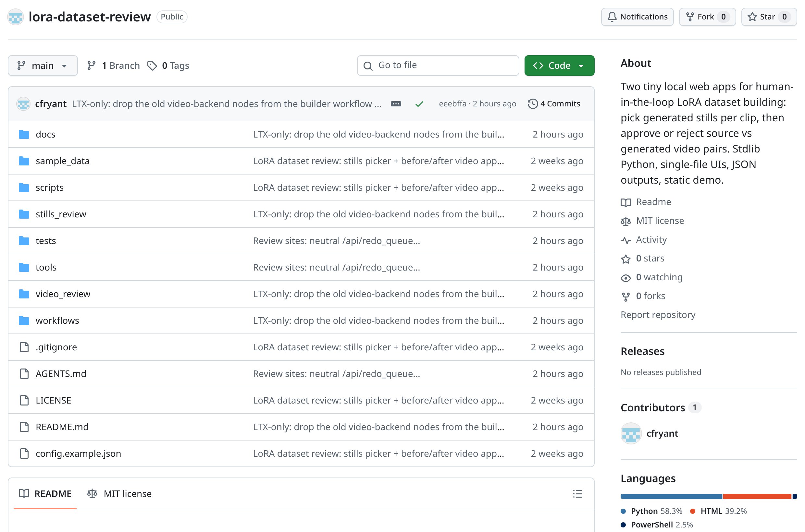The width and height of the screenshot is (805, 532).
Task: Fork the repository with the Fork button
Action: click(x=707, y=17)
